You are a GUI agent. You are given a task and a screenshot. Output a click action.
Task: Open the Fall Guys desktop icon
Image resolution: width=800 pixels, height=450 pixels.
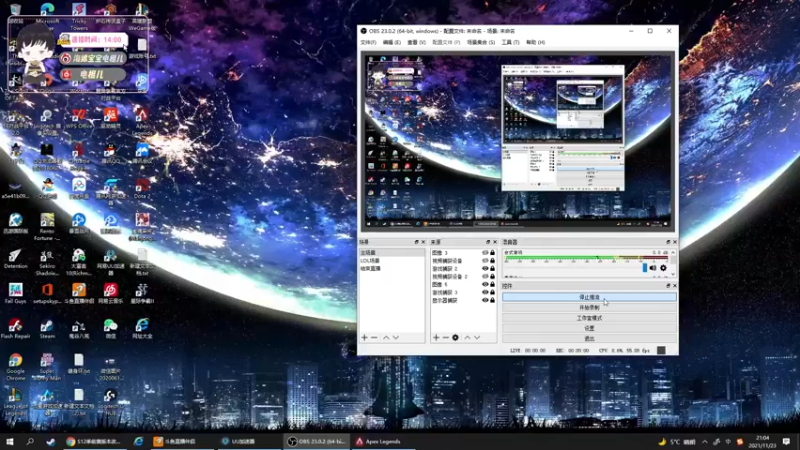(x=15, y=294)
